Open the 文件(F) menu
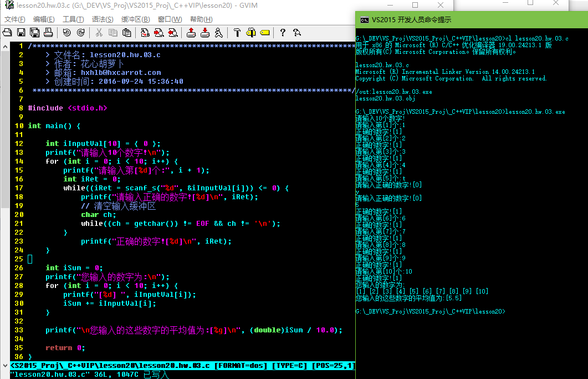This screenshot has width=588, height=379. tap(15, 19)
